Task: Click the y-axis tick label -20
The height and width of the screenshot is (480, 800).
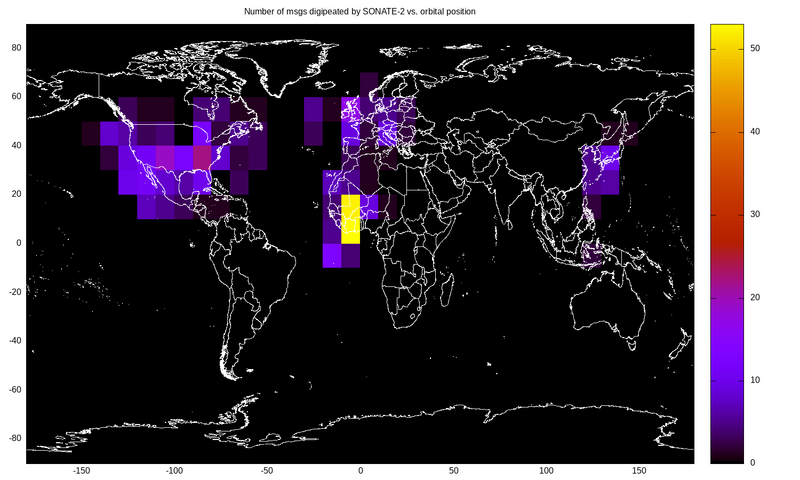Action: coord(14,291)
